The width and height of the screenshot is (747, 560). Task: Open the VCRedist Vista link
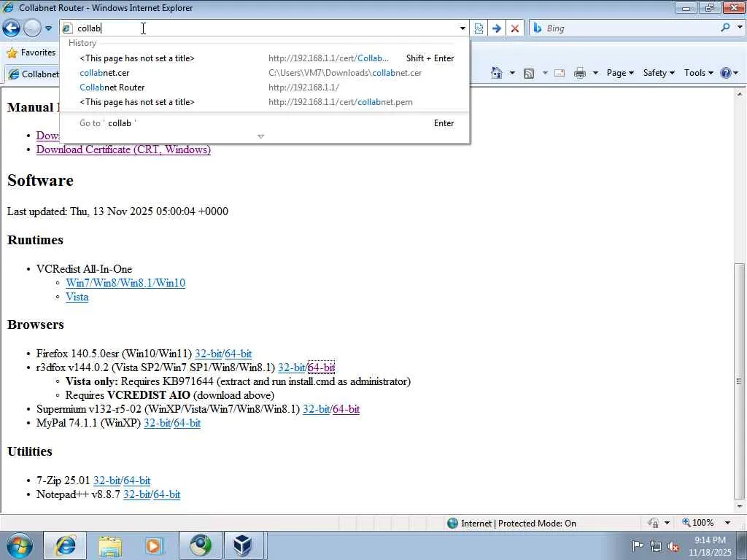(x=77, y=297)
